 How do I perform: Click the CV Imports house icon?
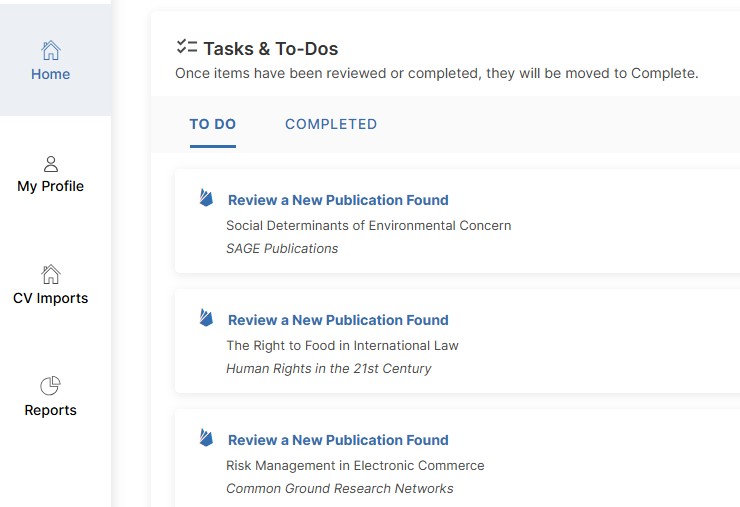50,274
